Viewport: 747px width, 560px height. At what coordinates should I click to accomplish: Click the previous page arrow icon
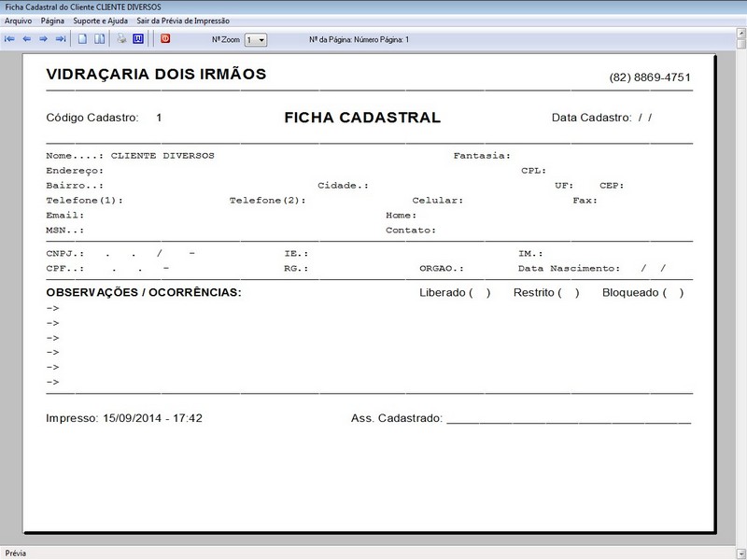26,39
